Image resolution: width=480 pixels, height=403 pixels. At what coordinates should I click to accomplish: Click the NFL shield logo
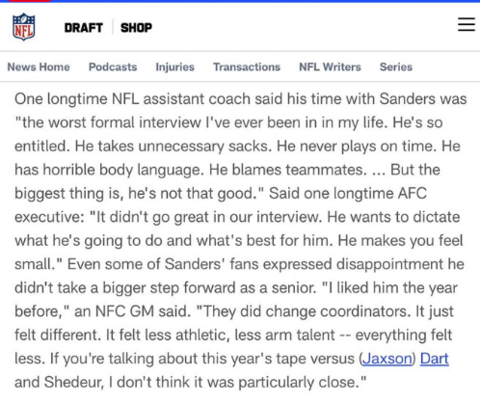[x=24, y=27]
